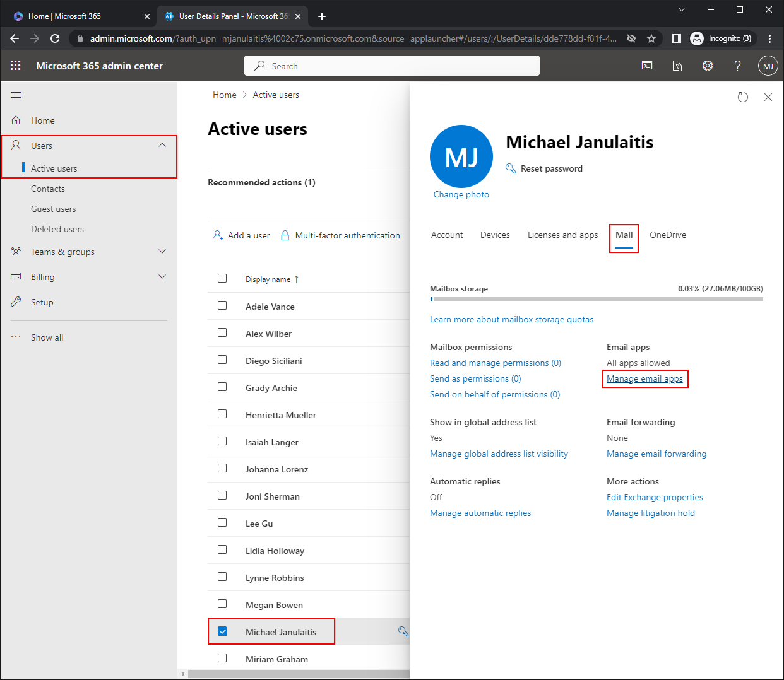Viewport: 784px width, 680px height.
Task: Click Show all in the navigation
Action: pyautogui.click(x=47, y=337)
